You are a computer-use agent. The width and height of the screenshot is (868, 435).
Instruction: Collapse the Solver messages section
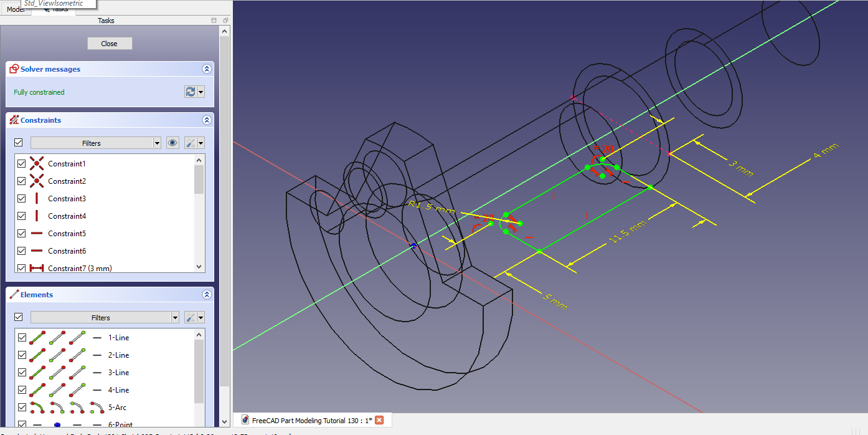[207, 69]
